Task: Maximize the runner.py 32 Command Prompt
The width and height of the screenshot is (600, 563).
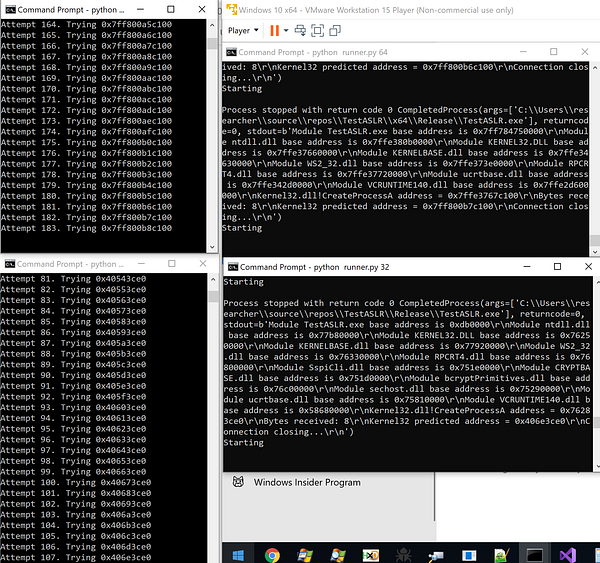Action: (x=557, y=266)
